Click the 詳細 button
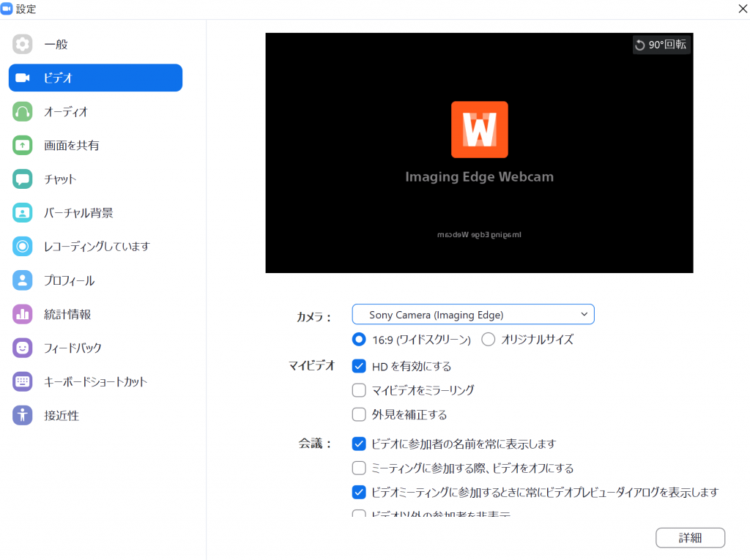Viewport: 750px width, 560px height. tap(690, 537)
